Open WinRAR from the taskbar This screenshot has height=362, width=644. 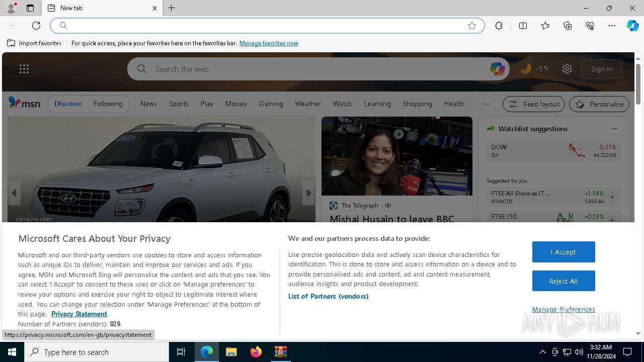(x=281, y=352)
